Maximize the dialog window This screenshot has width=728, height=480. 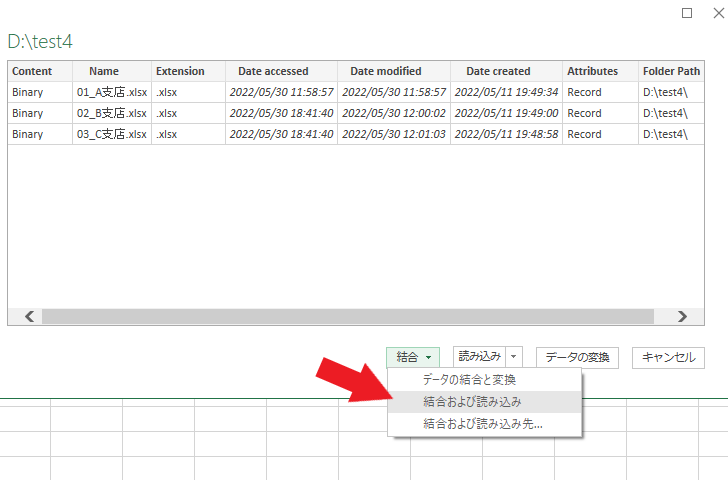point(687,13)
